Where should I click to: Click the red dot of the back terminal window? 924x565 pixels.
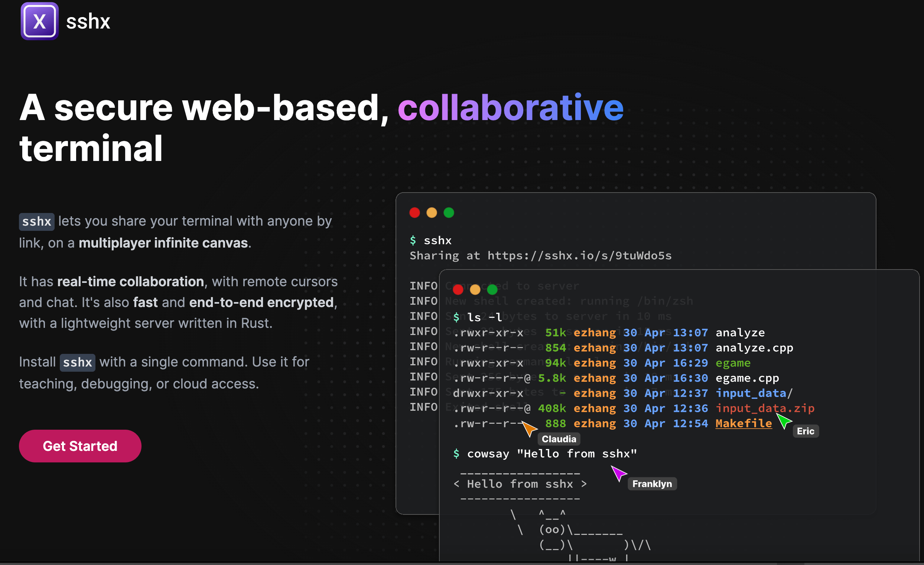coord(415,213)
